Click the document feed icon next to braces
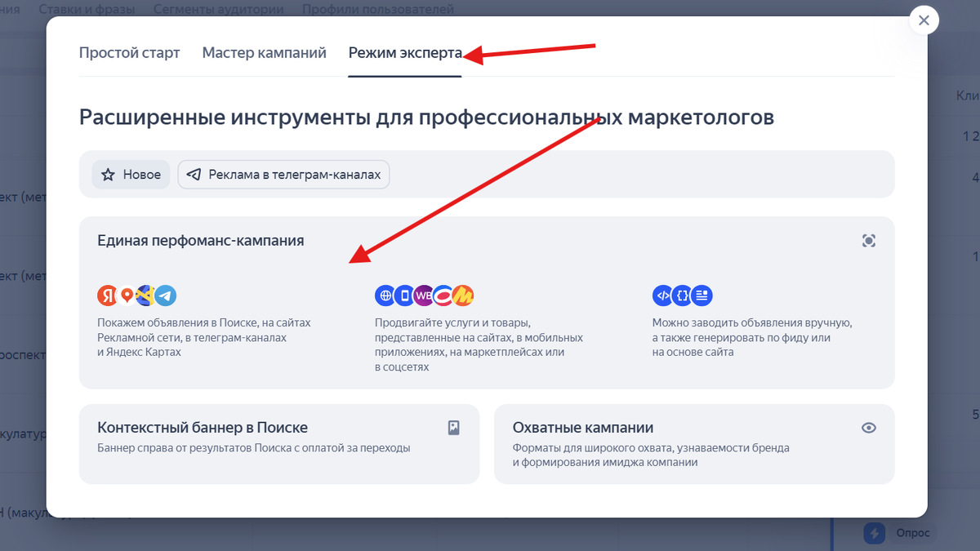Viewport: 980px width, 551px height. click(702, 295)
